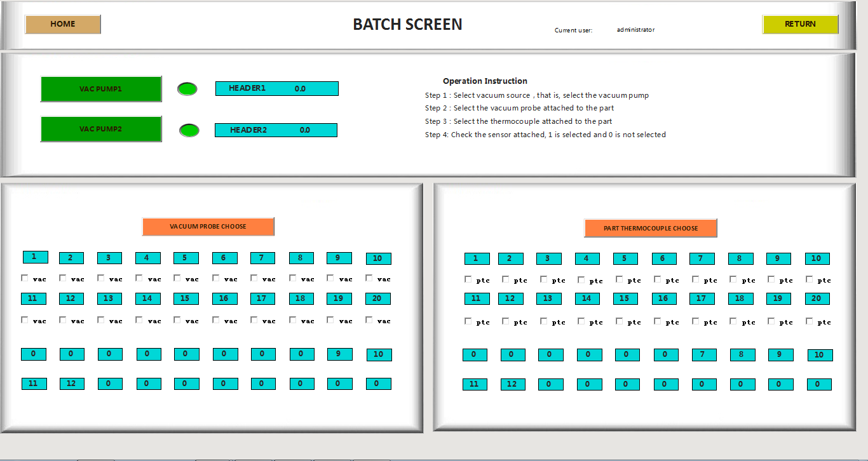Enable the ptc checkbox under thermocouple 1
Screen dimensions: 868x461
468,279
